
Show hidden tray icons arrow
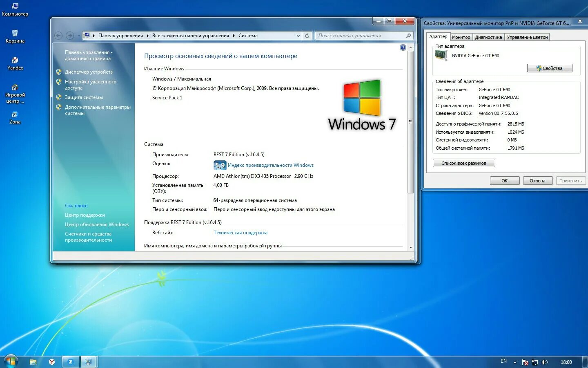(x=515, y=362)
